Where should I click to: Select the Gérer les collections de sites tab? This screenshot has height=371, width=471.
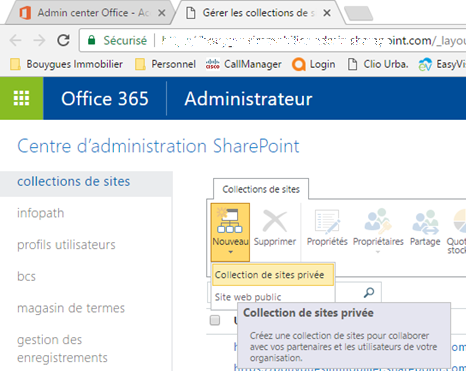(x=258, y=13)
